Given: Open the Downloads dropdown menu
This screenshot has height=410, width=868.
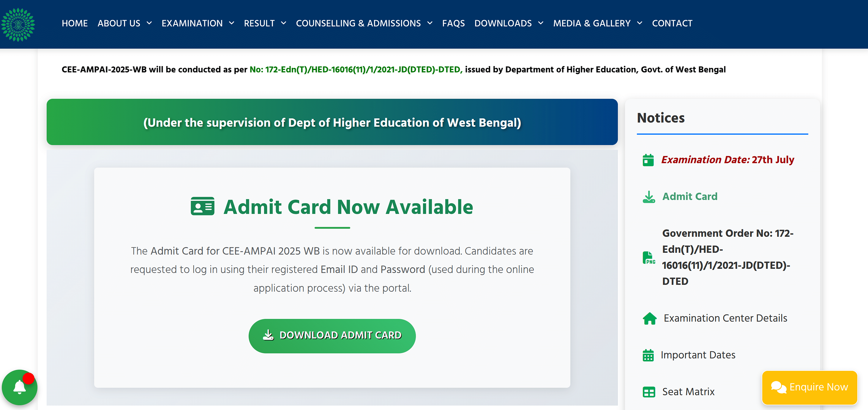Looking at the screenshot, I should 509,23.
